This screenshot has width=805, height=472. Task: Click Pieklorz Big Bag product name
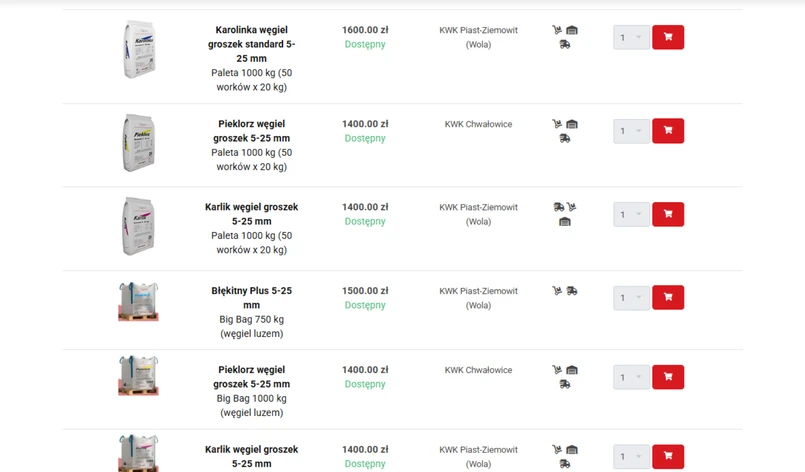pos(252,377)
